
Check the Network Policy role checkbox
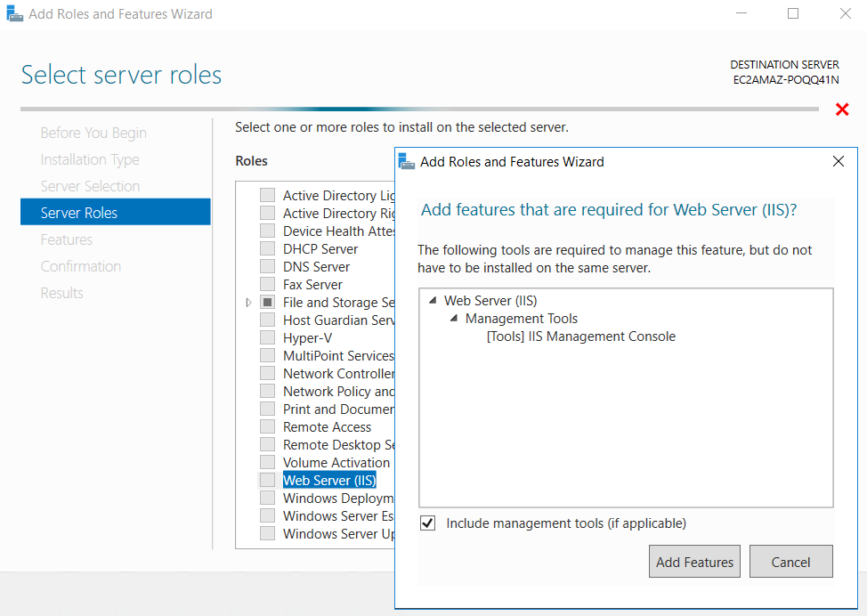(x=268, y=391)
